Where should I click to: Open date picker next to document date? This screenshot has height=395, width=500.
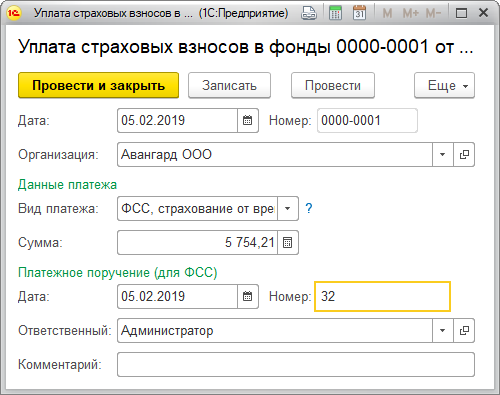click(x=248, y=120)
